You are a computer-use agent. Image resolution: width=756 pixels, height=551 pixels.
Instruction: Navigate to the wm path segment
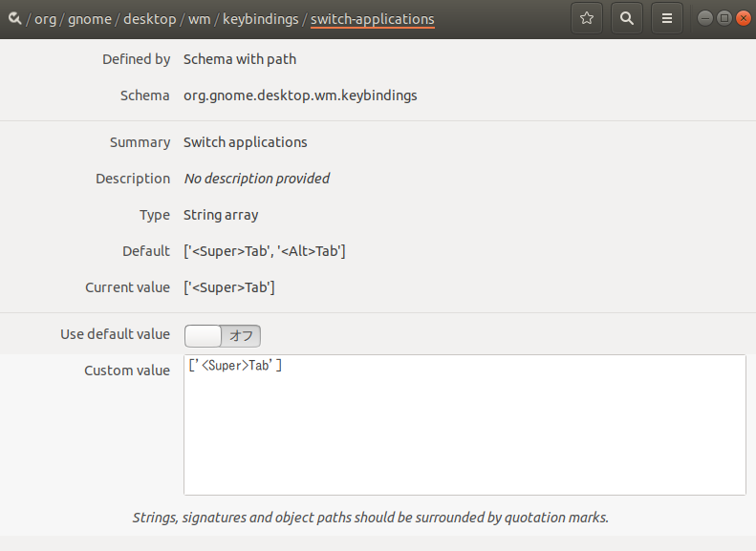point(199,19)
